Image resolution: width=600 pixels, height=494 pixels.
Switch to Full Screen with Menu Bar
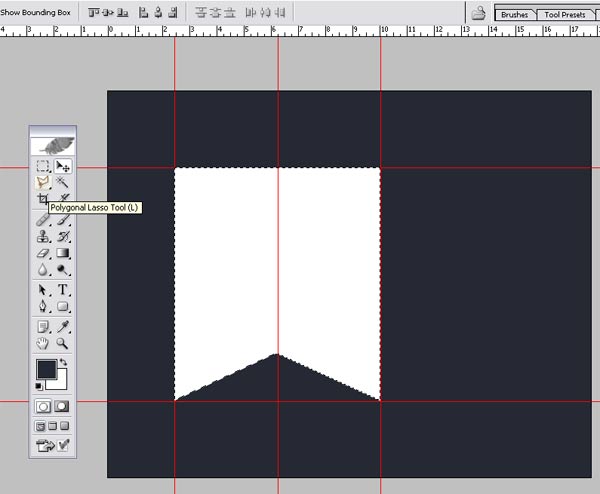pos(53,426)
